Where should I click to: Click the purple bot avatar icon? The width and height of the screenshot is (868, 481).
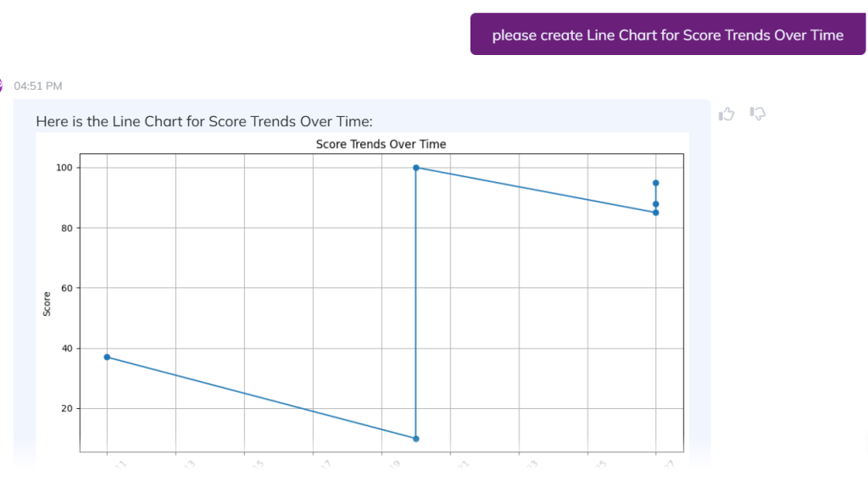(x=2, y=86)
